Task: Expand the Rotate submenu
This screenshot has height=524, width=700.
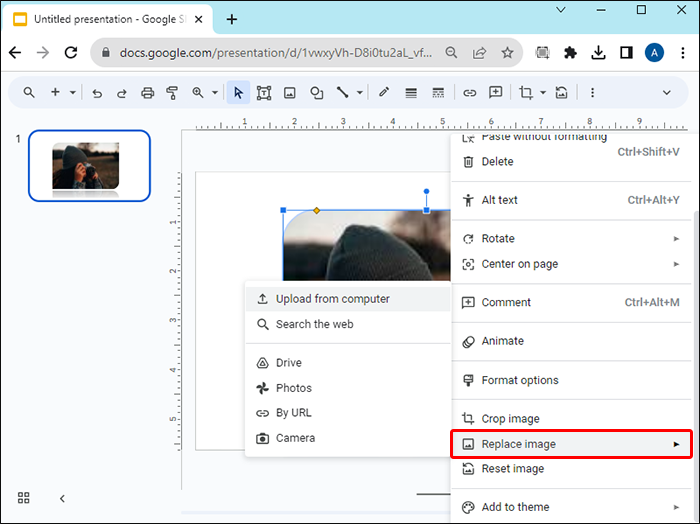Action: (571, 238)
